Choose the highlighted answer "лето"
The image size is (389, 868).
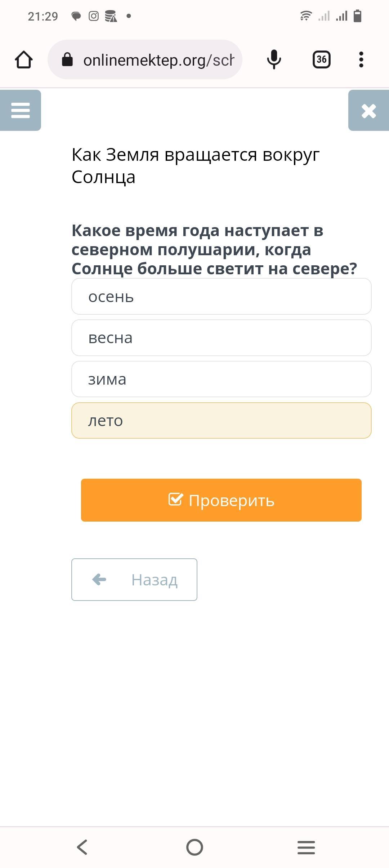tap(221, 421)
